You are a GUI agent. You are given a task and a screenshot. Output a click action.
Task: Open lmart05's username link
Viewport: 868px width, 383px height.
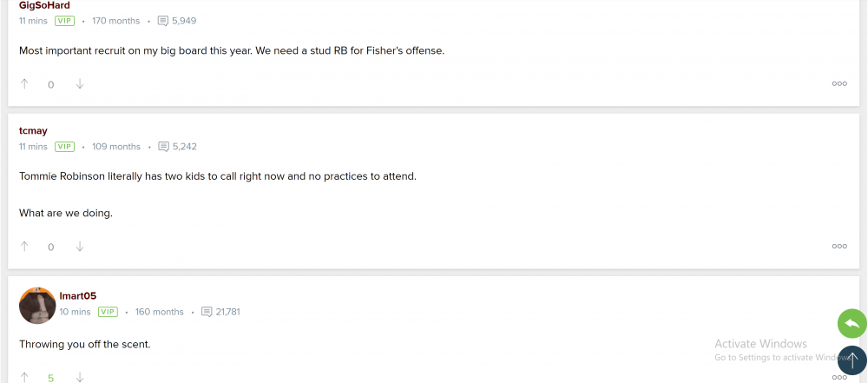[77, 296]
